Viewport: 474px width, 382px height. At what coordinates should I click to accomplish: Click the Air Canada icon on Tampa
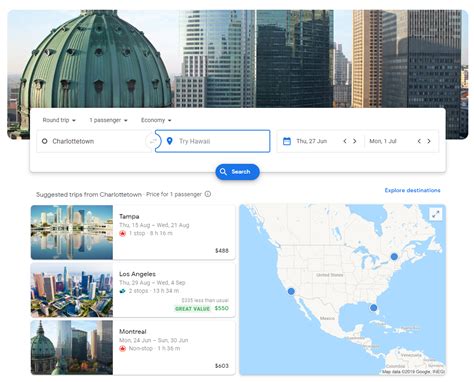coord(122,233)
